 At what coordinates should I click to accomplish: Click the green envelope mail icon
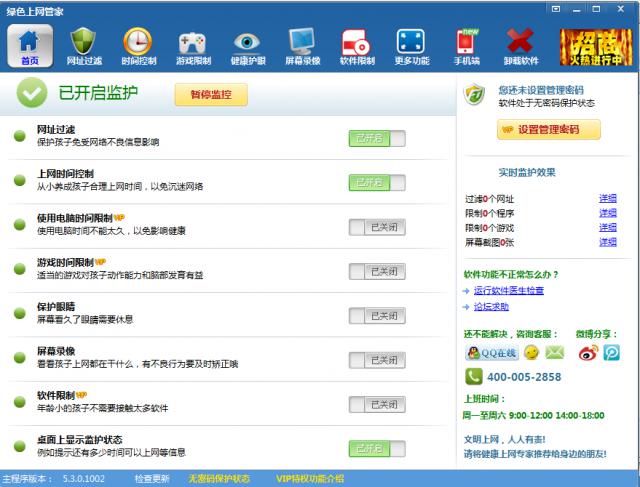click(x=555, y=352)
